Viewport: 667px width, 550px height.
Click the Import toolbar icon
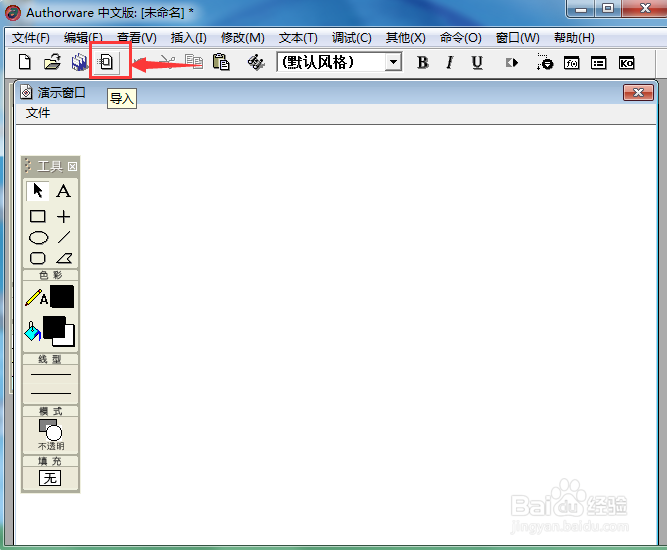tap(105, 62)
